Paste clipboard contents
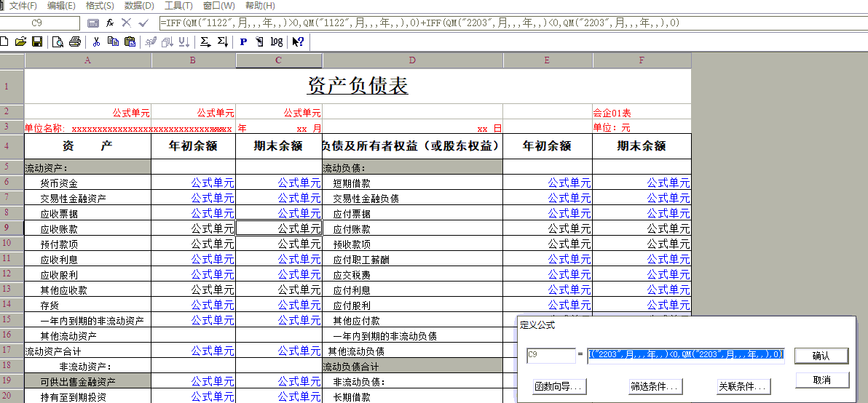Screen dimensions: 868x403 (130, 41)
